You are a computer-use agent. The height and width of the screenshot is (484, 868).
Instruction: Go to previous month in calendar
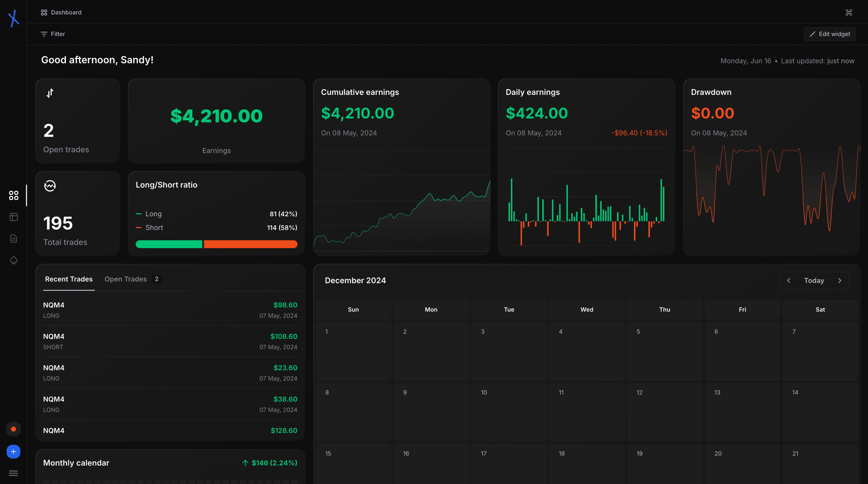point(789,280)
